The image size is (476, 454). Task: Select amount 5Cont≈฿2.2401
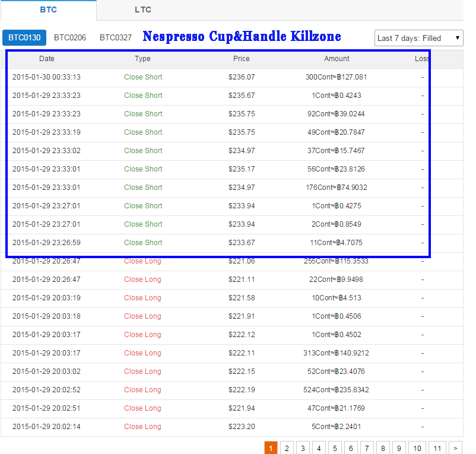[337, 426]
